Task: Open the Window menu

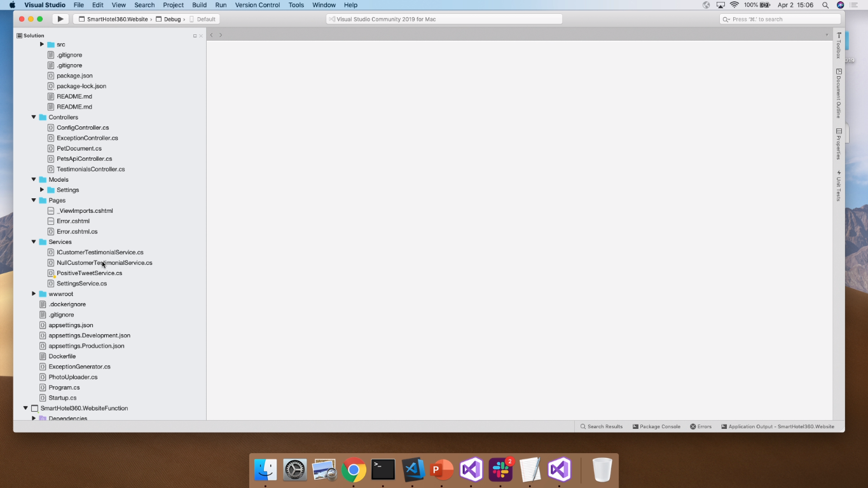Action: tap(324, 5)
